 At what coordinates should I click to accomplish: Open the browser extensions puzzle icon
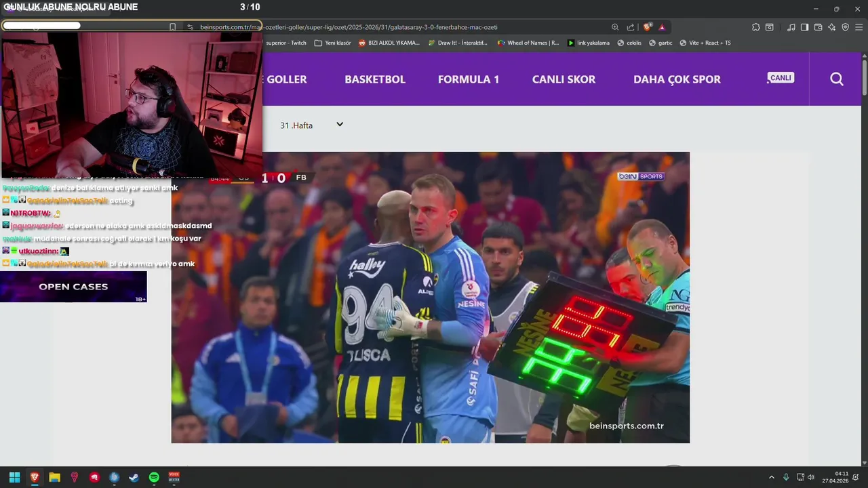pos(756,27)
